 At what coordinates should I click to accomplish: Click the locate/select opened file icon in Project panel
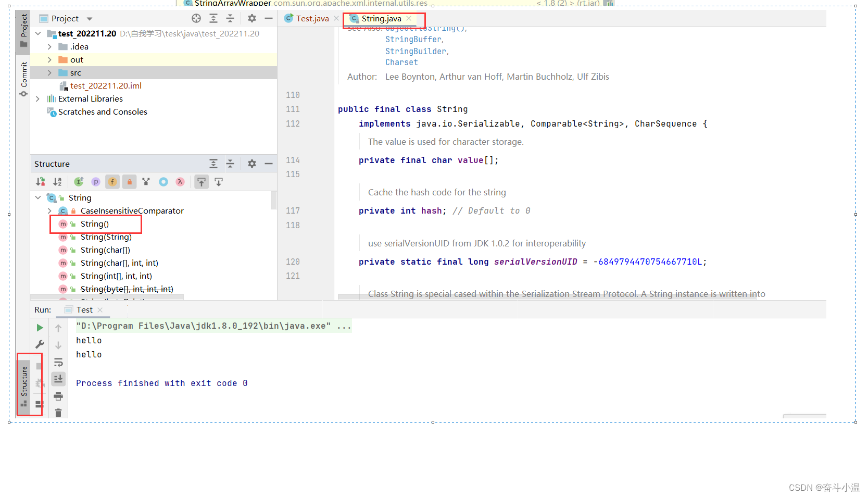click(196, 18)
